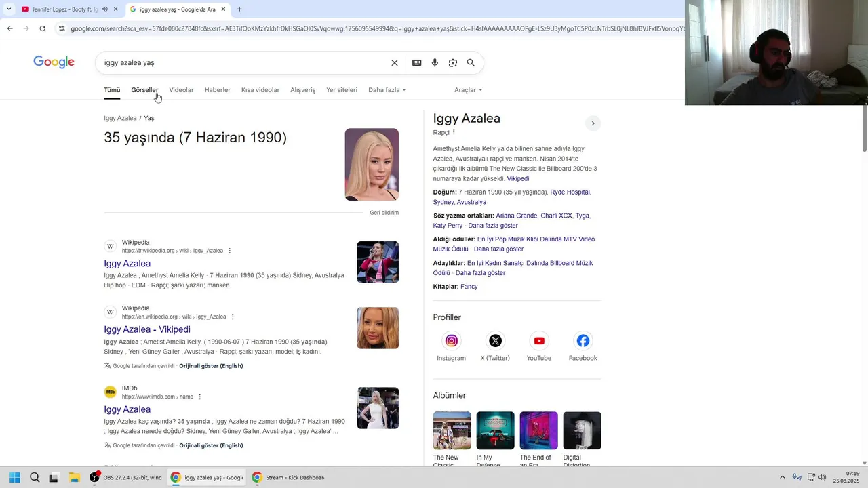Open Digital Distortion album cover
This screenshot has height=488, width=868.
(x=582, y=430)
